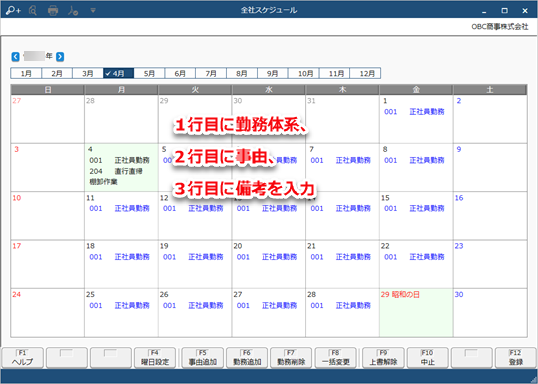Click 204 直行直帰 entry on day 4

[116, 171]
